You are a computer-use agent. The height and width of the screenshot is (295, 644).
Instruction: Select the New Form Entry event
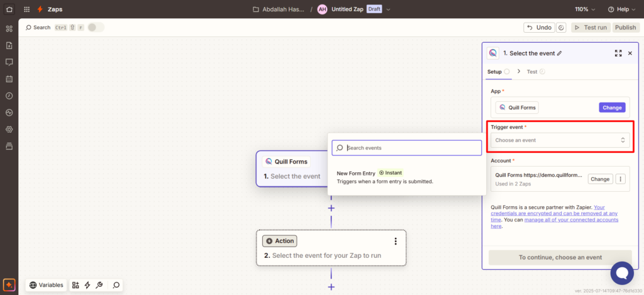click(x=407, y=177)
